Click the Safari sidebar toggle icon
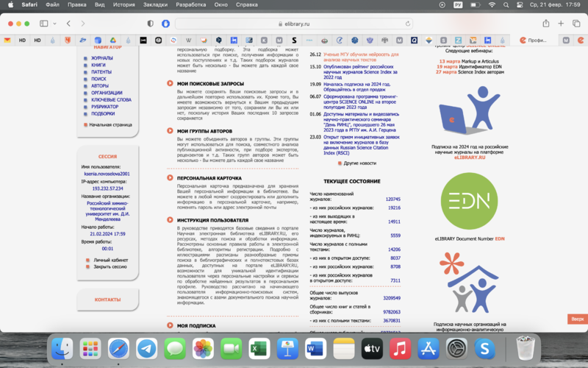Image resolution: width=588 pixels, height=368 pixels. (43, 24)
